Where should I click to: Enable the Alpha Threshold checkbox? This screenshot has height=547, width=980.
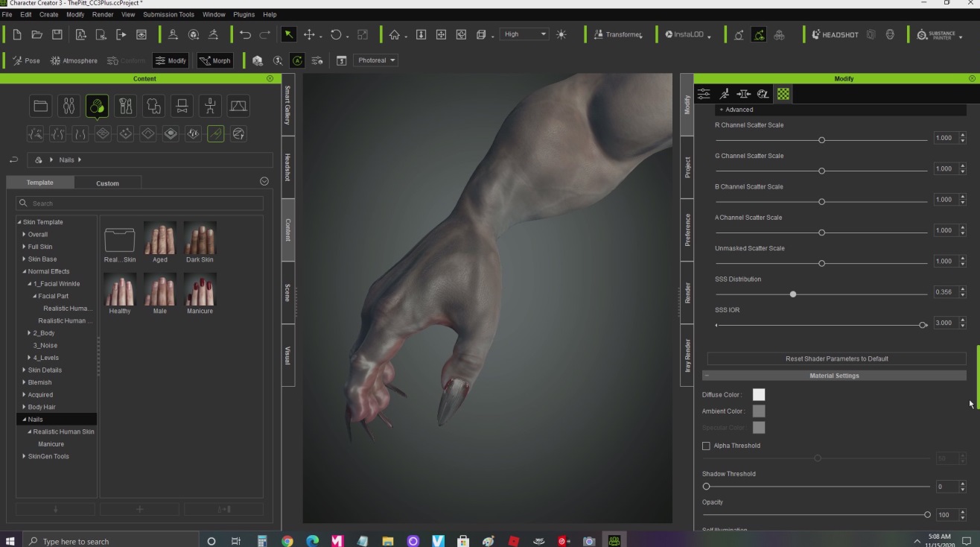(706, 446)
